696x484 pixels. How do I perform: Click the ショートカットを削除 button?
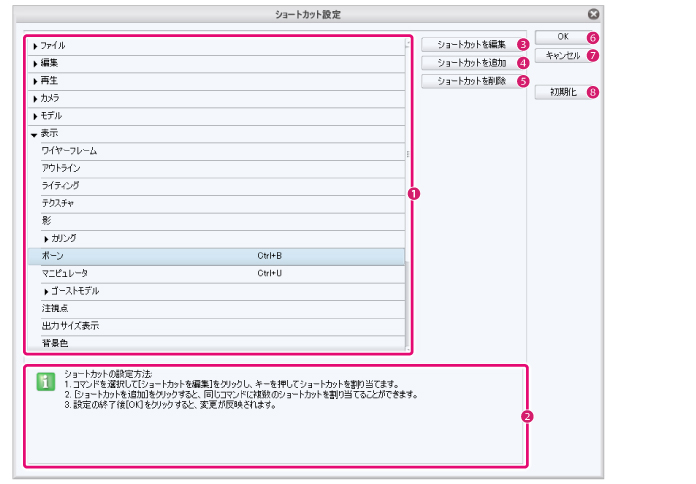click(x=471, y=81)
